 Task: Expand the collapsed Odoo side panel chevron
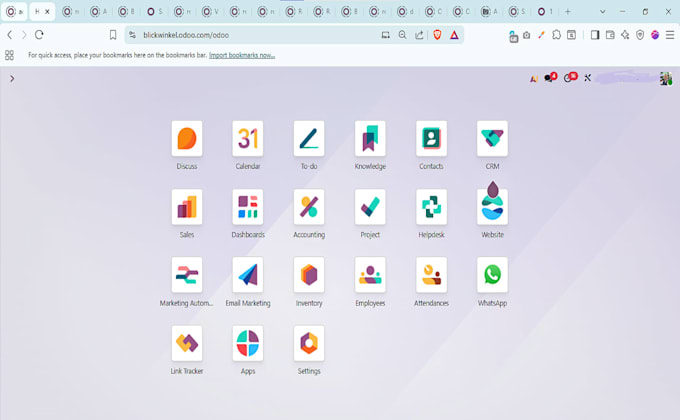12,79
